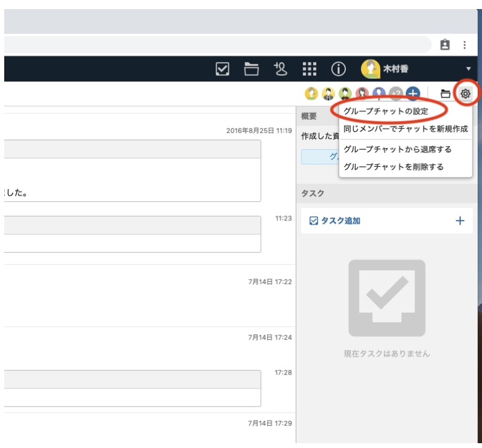Image resolution: width=482 pixels, height=448 pixels.
Task: Click the gear settings icon
Action: pyautogui.click(x=465, y=93)
